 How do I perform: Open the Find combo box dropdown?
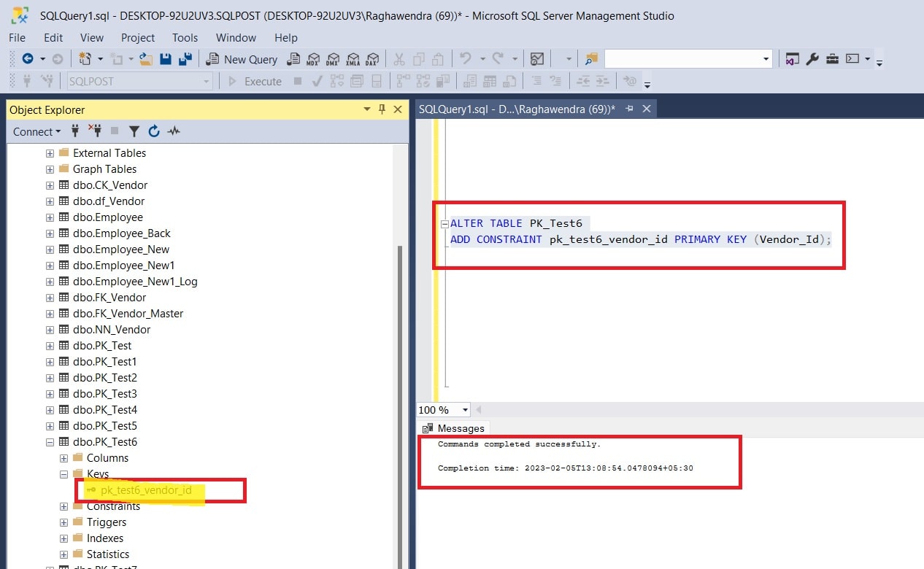tap(766, 59)
